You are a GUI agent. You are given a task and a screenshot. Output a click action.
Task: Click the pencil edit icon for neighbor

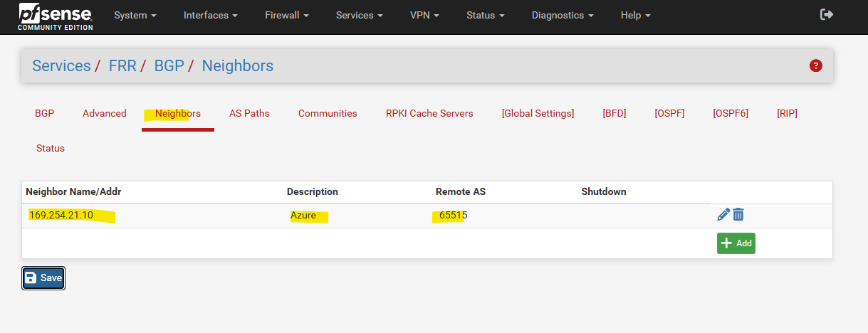pyautogui.click(x=723, y=215)
